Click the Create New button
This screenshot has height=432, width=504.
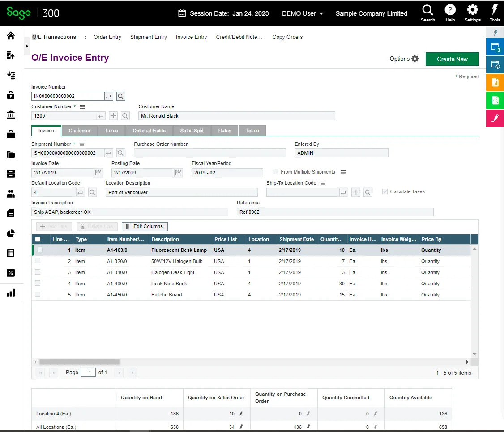coord(452,59)
